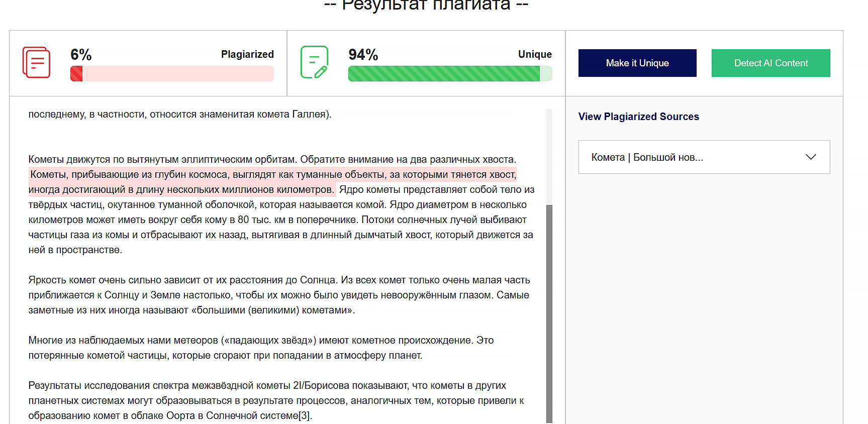Click the '94%' unique value
This screenshot has width=868, height=424.
point(363,54)
